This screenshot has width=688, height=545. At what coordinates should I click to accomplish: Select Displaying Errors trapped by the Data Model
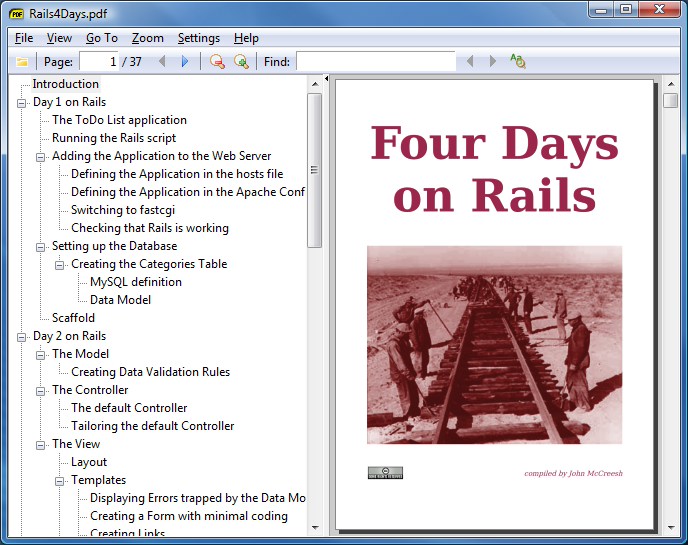pos(197,498)
